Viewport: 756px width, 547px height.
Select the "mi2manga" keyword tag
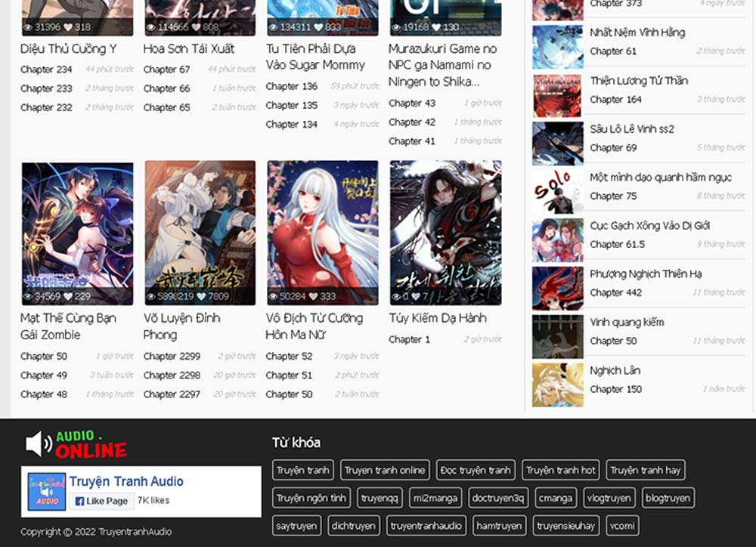[435, 498]
